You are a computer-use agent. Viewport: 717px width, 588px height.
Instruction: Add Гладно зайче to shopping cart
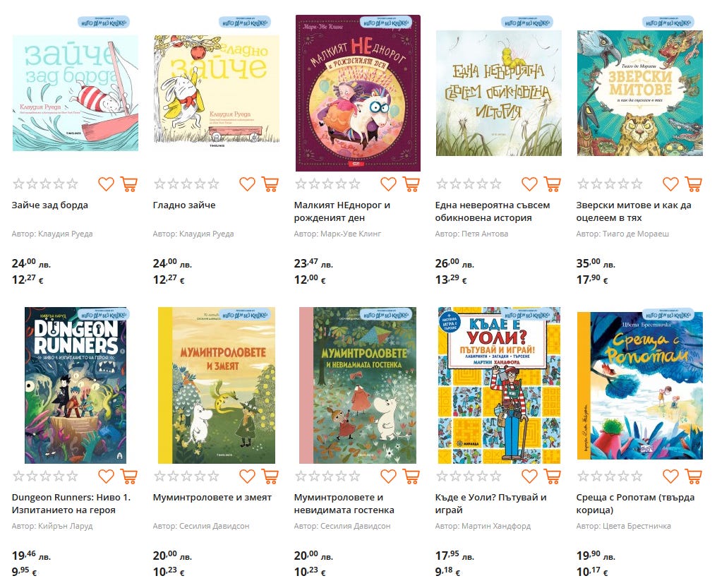(x=270, y=184)
